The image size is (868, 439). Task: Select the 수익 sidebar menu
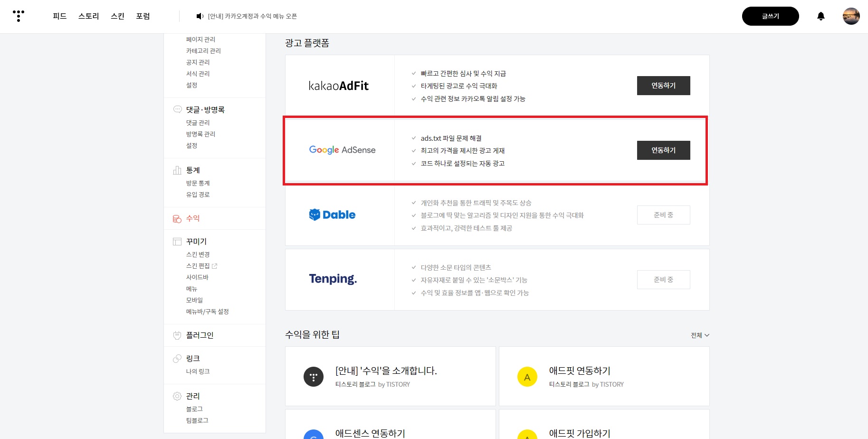pos(193,218)
